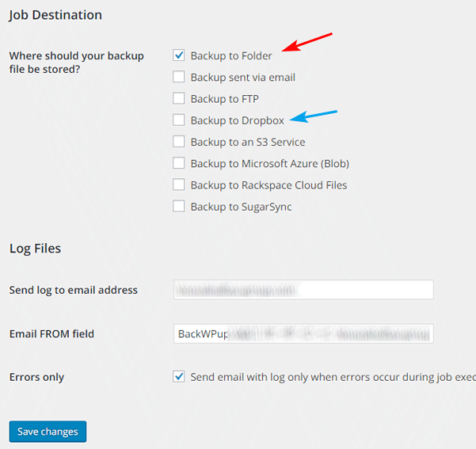Click the Log Files heading
This screenshot has height=449, width=476.
tap(35, 249)
